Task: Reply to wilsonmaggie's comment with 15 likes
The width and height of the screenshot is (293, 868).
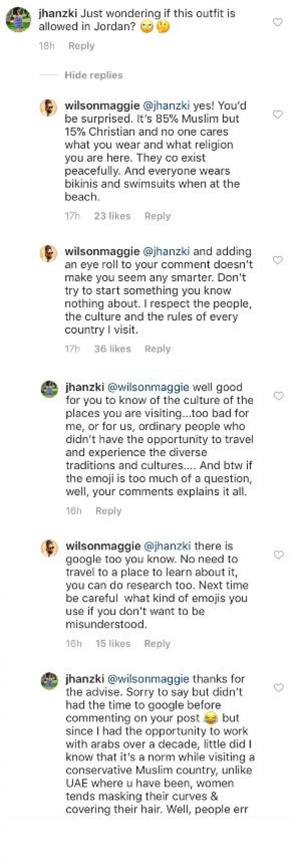Action: point(157,644)
